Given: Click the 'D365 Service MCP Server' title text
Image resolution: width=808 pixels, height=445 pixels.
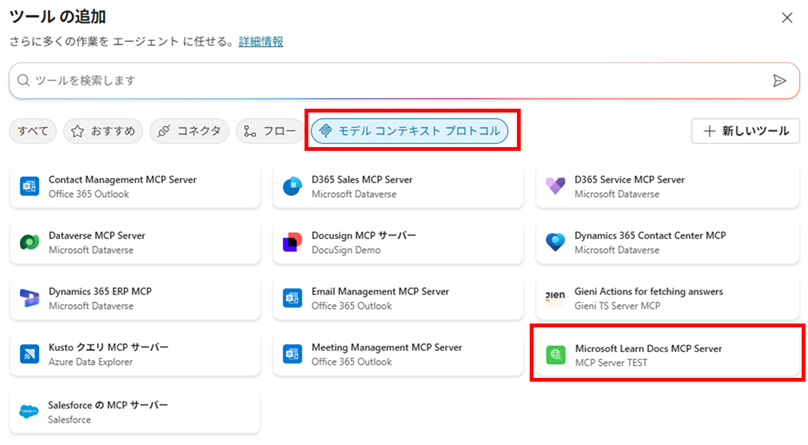Looking at the screenshot, I should coord(630,180).
